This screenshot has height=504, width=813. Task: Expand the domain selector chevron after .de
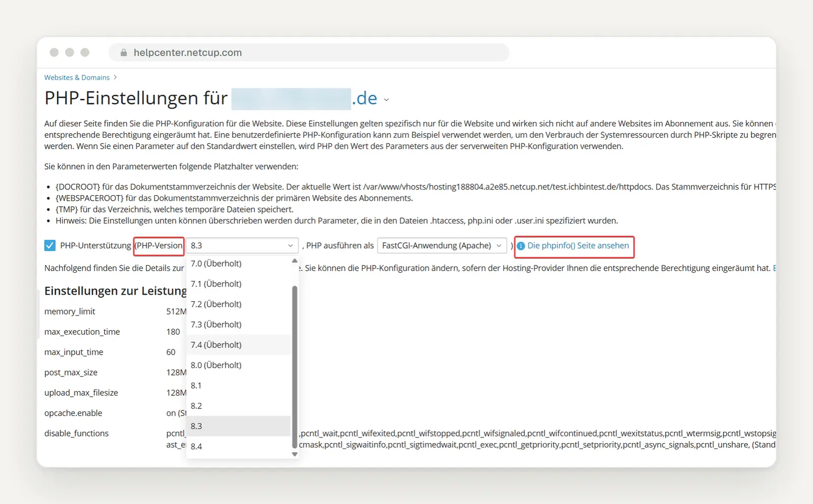tap(386, 100)
